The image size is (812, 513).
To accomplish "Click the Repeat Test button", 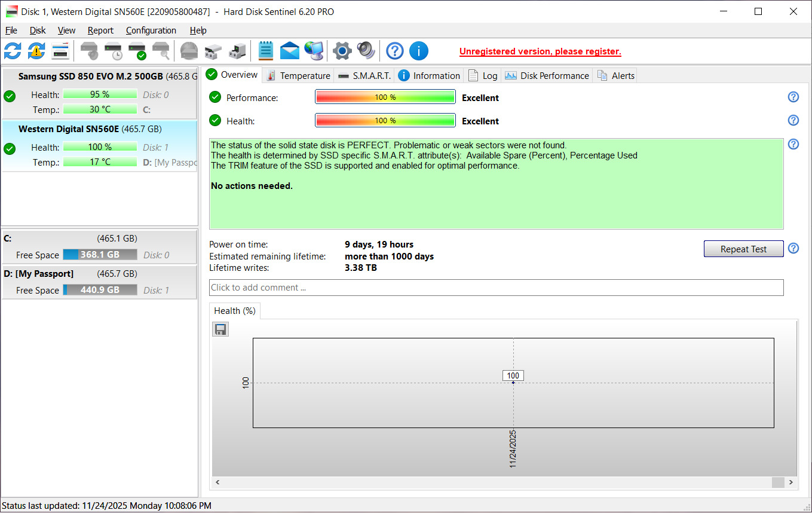I will coord(743,249).
